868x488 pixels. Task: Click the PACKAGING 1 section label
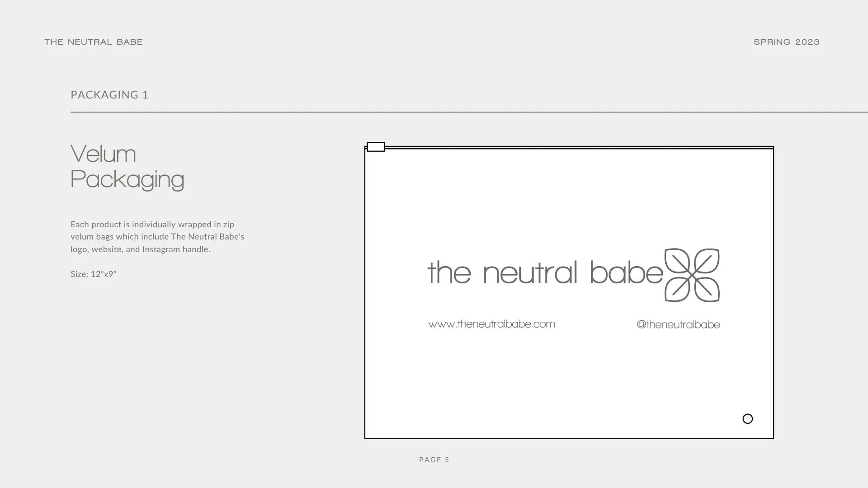click(109, 95)
